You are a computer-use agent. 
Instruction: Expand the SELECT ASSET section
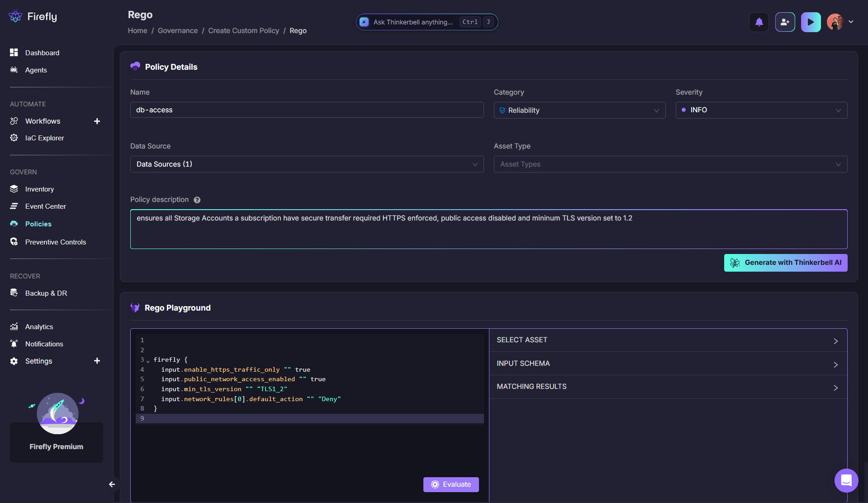(668, 340)
